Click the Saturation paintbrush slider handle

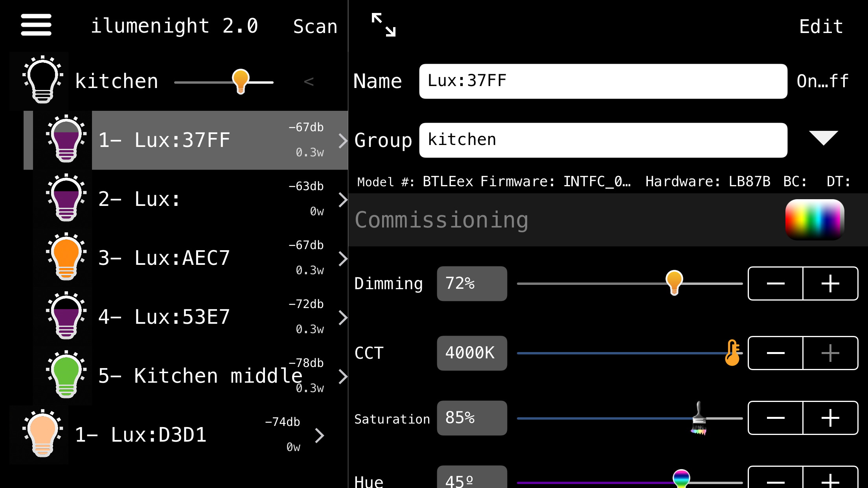coord(699,418)
